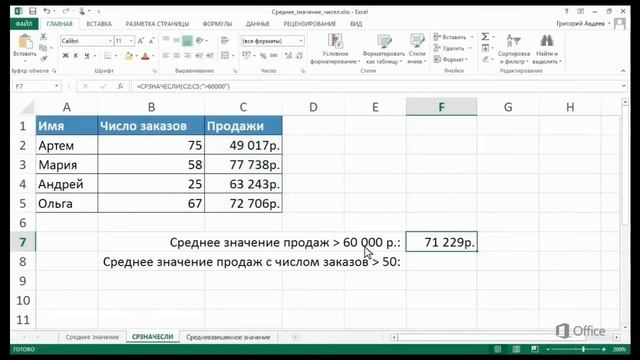Click the Decrease Indent icon
Screen dimensions: 640x360
(x=200, y=56)
